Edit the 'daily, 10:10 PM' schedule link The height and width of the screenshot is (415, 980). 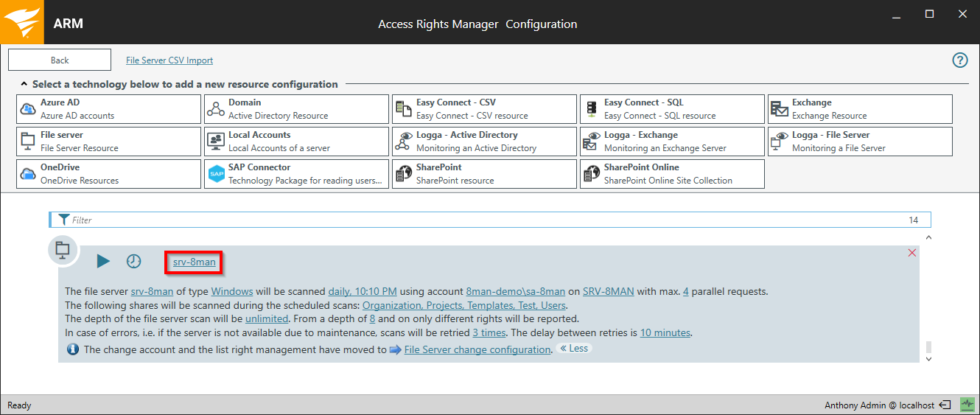tap(363, 291)
